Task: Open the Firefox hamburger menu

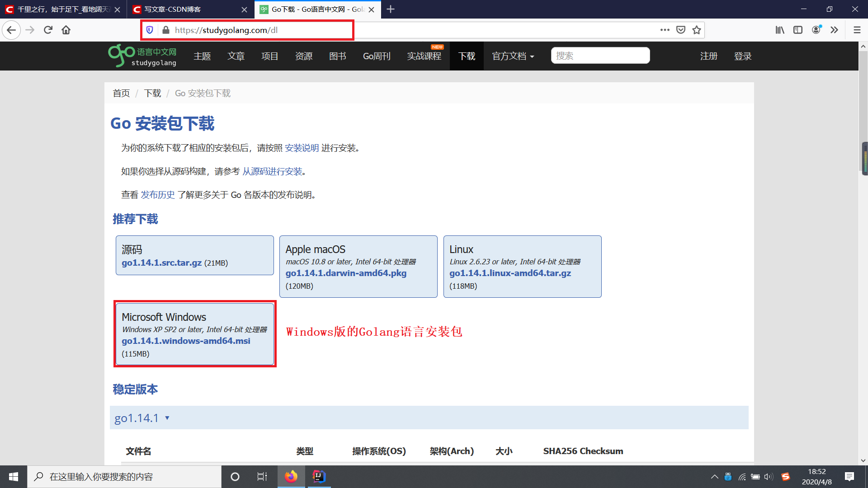Action: [857, 30]
